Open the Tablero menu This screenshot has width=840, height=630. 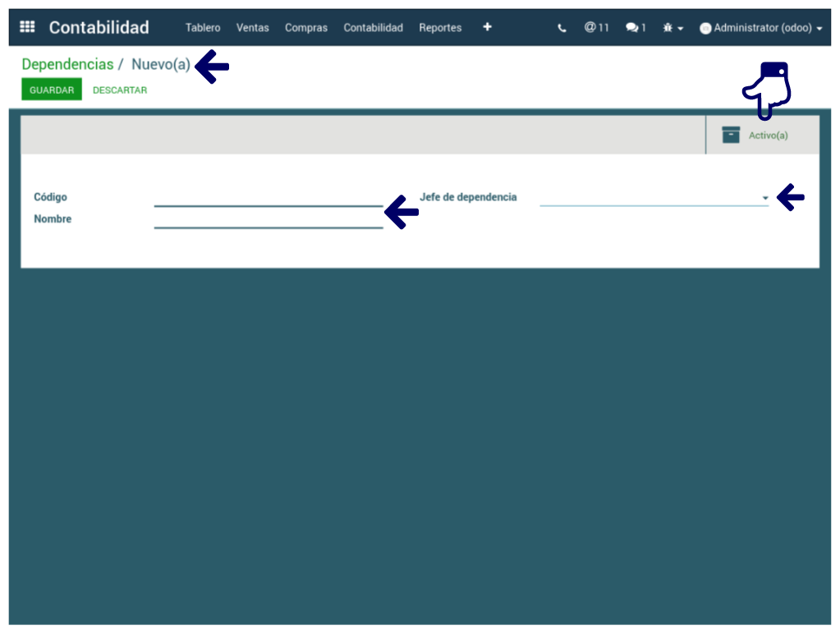(x=203, y=28)
